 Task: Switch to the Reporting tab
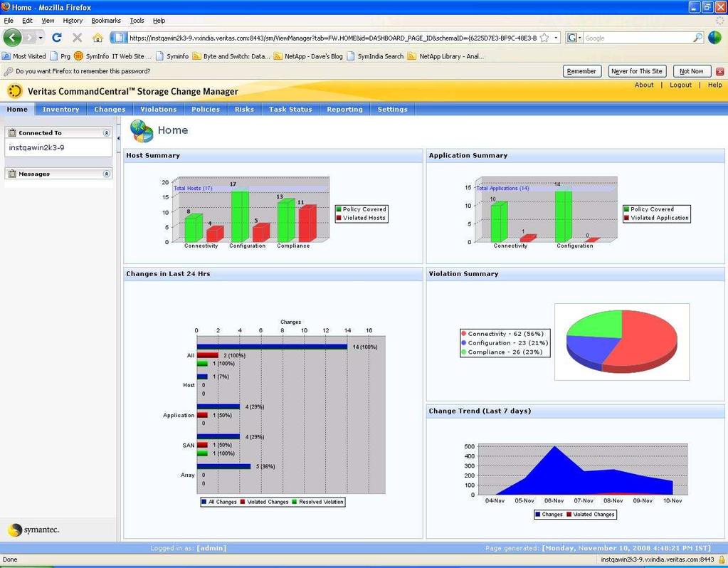click(x=344, y=109)
